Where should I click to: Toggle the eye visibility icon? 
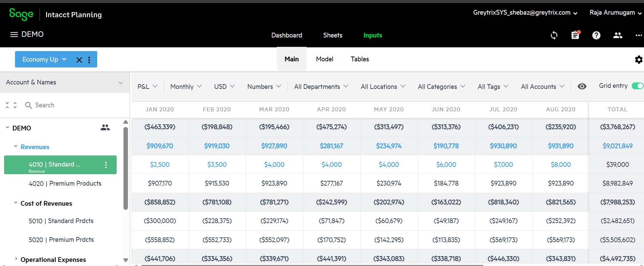click(x=582, y=87)
